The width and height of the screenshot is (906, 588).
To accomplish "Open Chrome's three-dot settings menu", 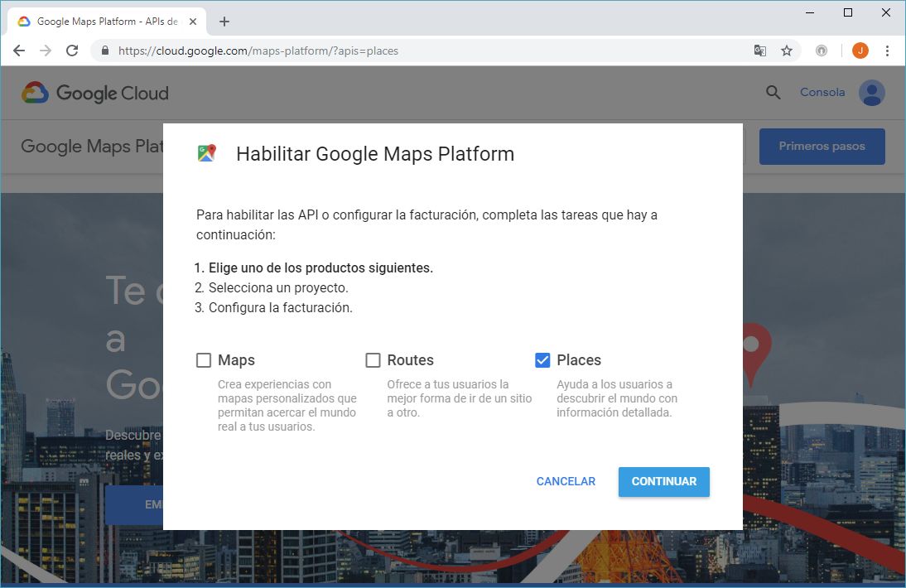I will pyautogui.click(x=888, y=51).
